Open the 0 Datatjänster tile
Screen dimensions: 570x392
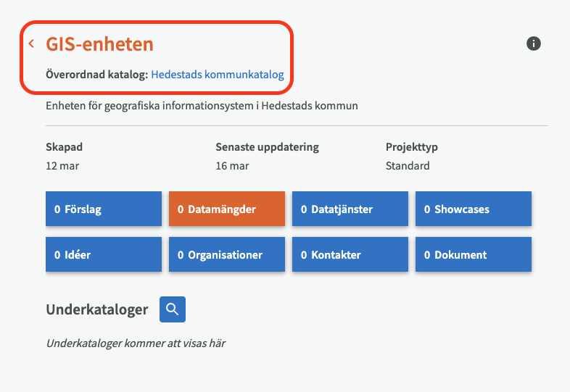click(x=350, y=209)
